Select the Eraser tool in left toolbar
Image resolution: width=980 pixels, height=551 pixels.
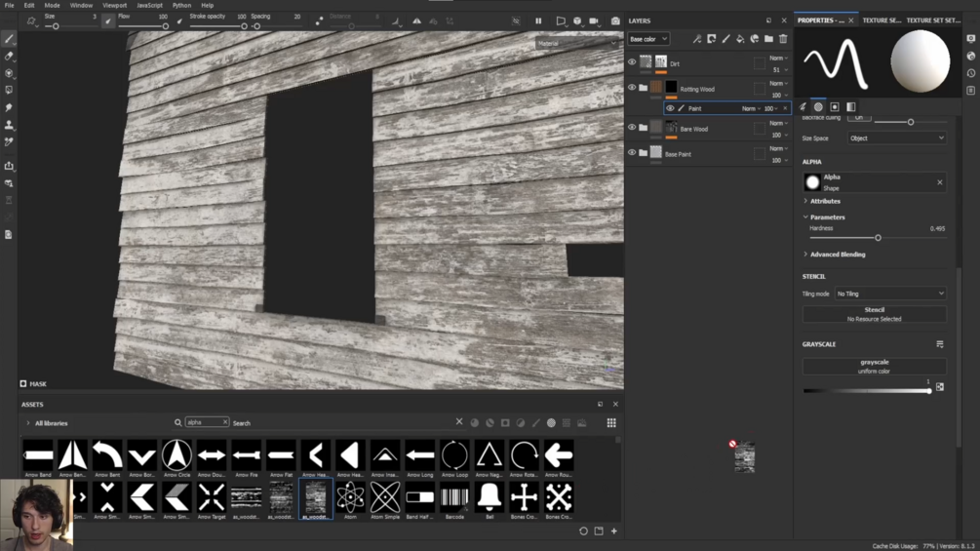coord(9,57)
